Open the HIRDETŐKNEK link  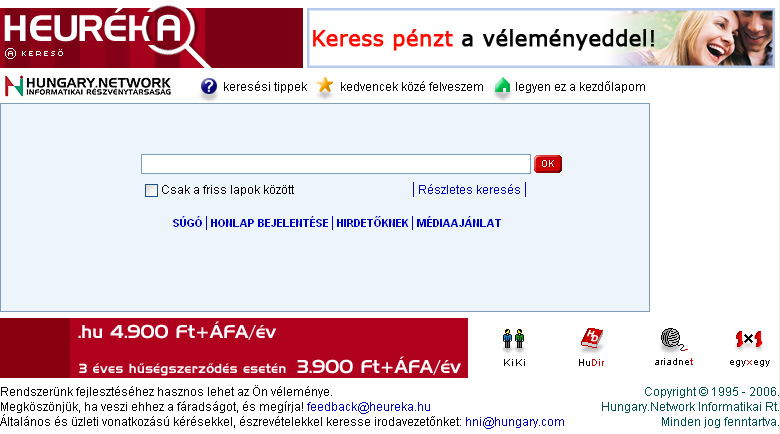(x=372, y=223)
